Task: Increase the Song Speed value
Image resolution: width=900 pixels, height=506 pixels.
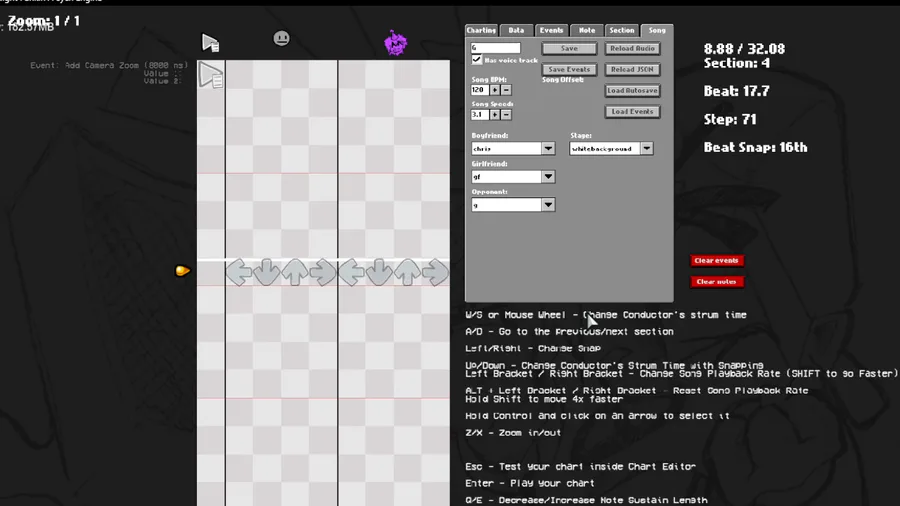Action: pyautogui.click(x=495, y=115)
